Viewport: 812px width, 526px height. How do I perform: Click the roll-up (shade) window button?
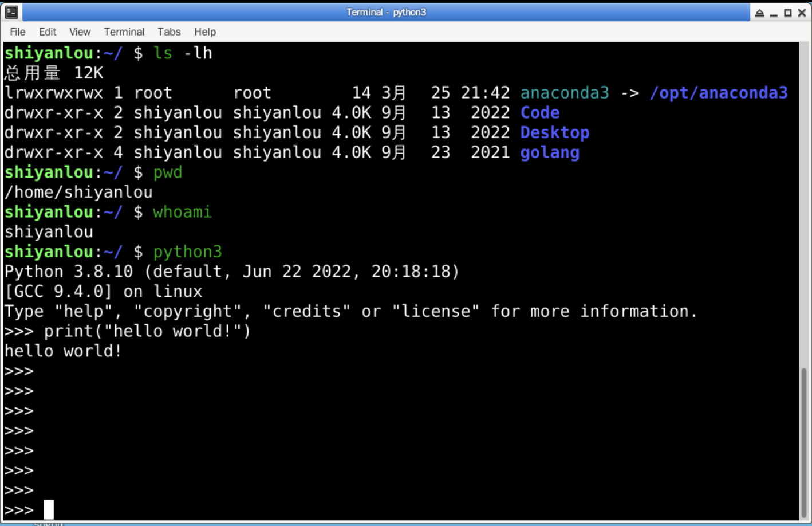point(759,13)
